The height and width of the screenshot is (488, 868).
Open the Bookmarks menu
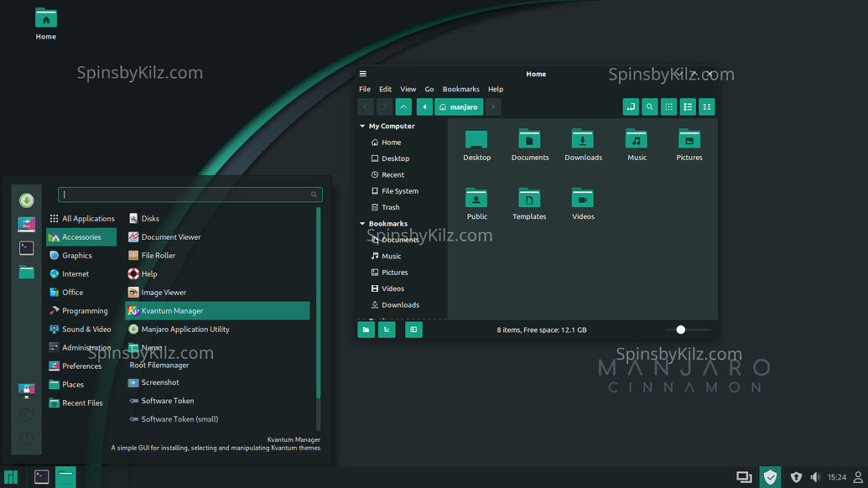[x=460, y=89]
